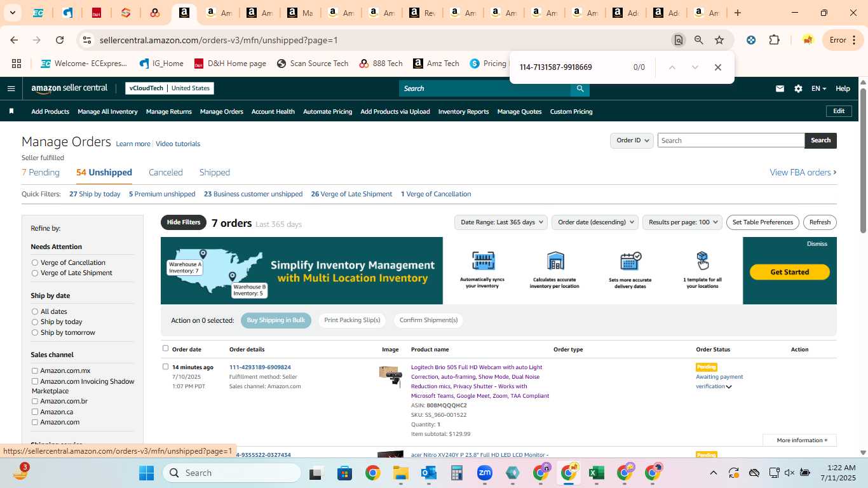Screen dimensions: 868x488
Task: Click the magnifier button beside the Seller Central search box
Action: click(580, 88)
